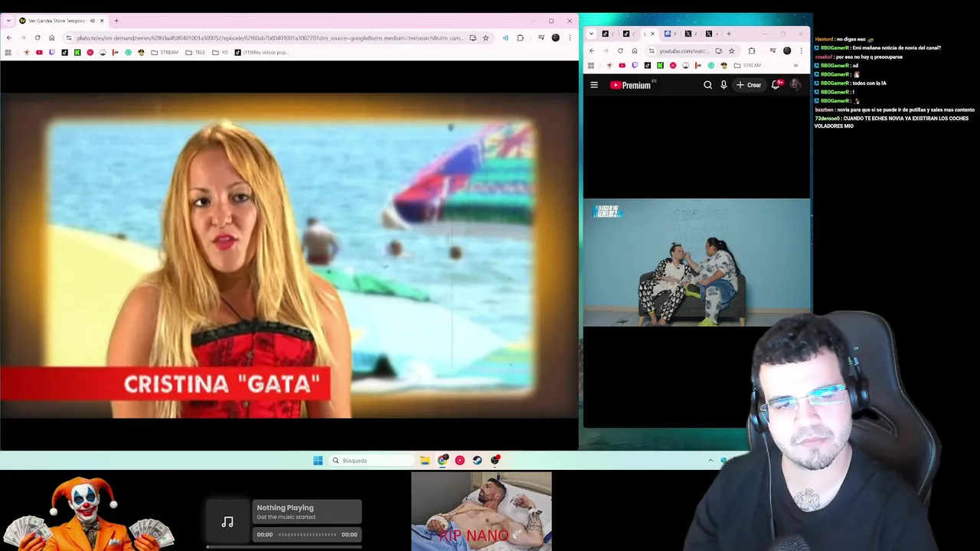Open Twitch bookmark in YouTube window

tap(635, 65)
